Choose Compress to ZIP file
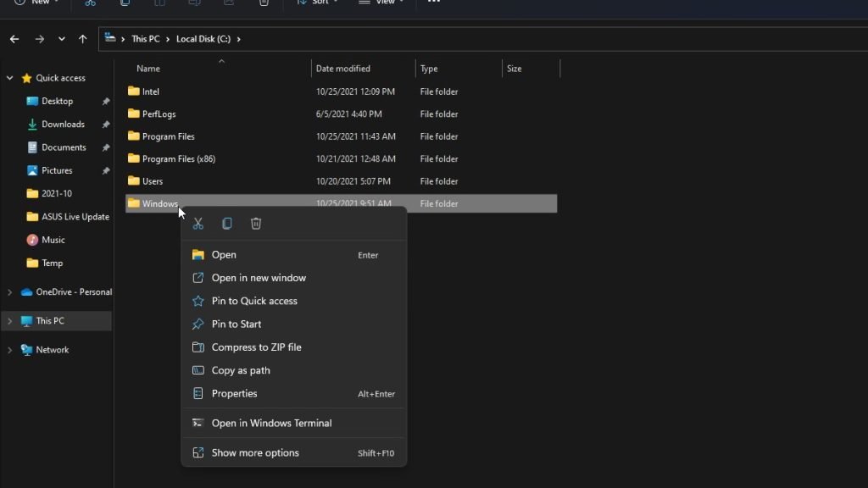 294,347
